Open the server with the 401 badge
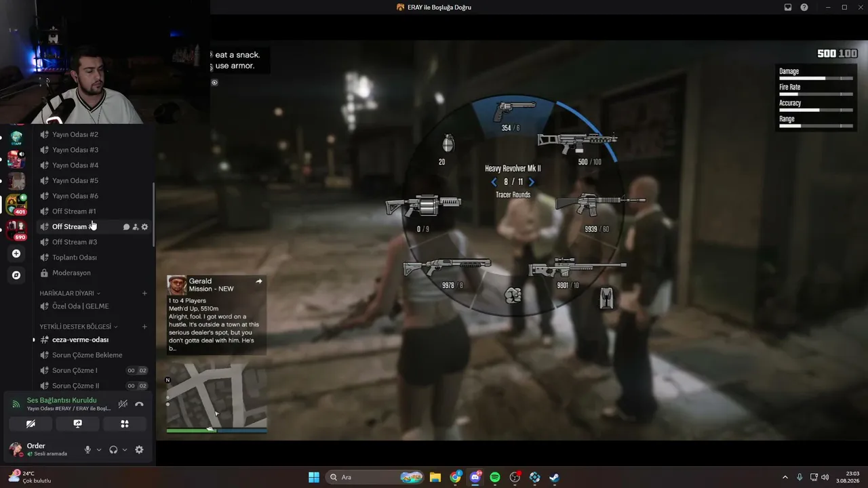Screen dimensions: 868x488 16,204
